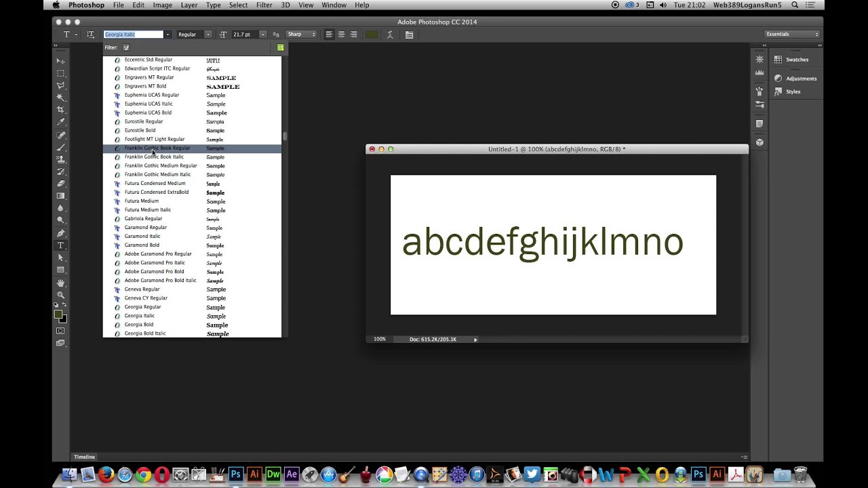Select the Eraser tool
Viewport: 868px width, 488px height.
tap(60, 184)
